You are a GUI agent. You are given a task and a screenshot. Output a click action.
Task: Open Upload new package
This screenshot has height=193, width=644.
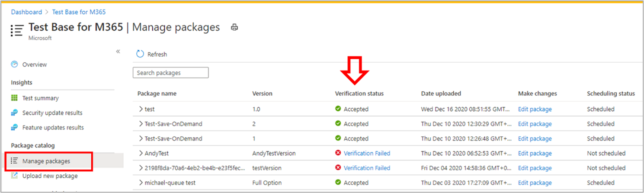tap(50, 176)
